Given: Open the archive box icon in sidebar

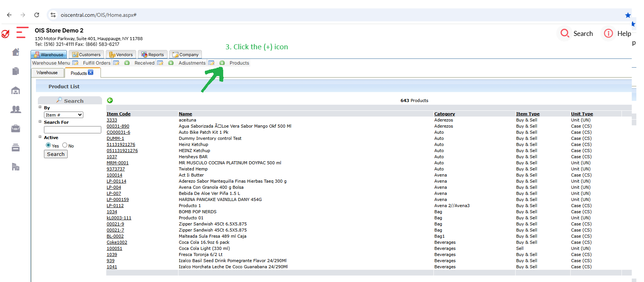Looking at the screenshot, I should click(16, 147).
